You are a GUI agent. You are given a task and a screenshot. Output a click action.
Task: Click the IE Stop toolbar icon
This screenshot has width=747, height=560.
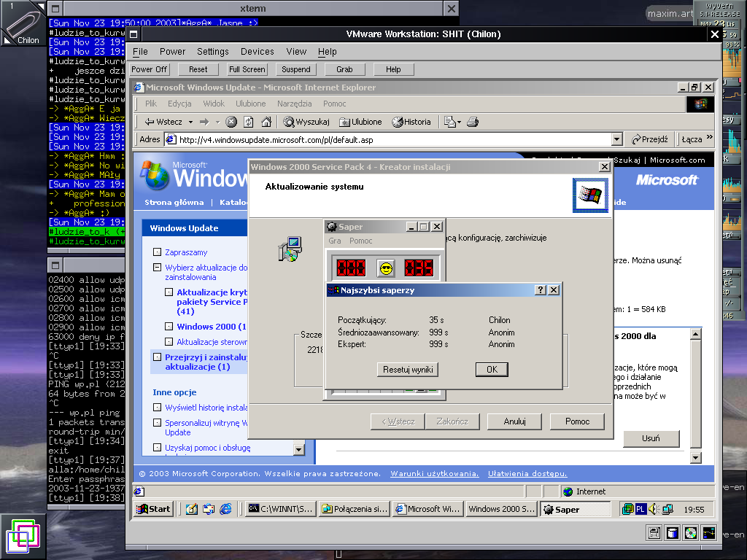pyautogui.click(x=231, y=122)
